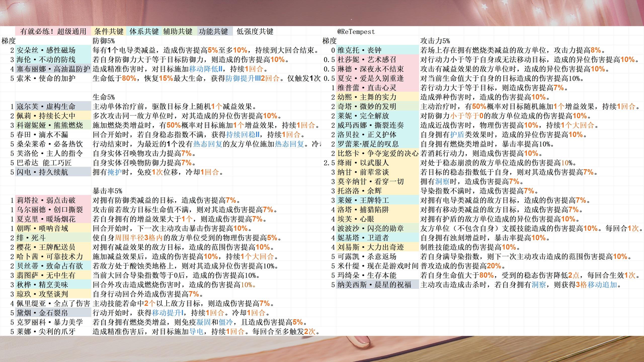This screenshot has height=362, width=644.
Task: Select the 暴击率5% section header
Action: [107, 191]
